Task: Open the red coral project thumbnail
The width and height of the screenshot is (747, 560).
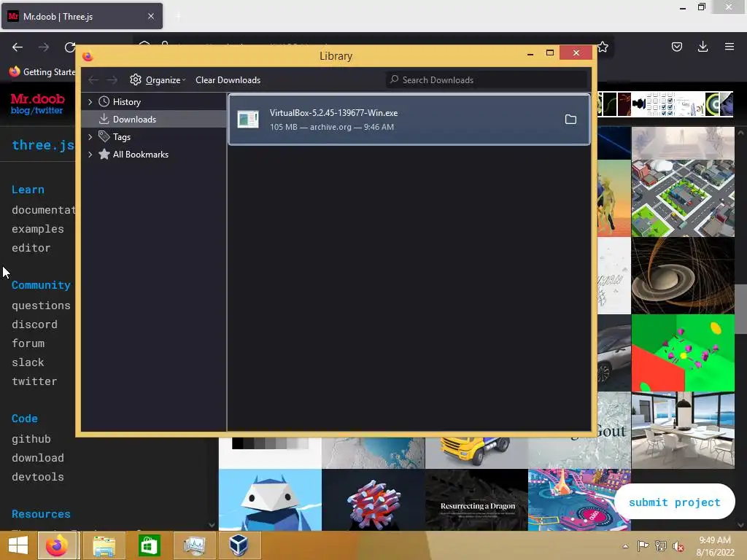Action: (x=373, y=499)
